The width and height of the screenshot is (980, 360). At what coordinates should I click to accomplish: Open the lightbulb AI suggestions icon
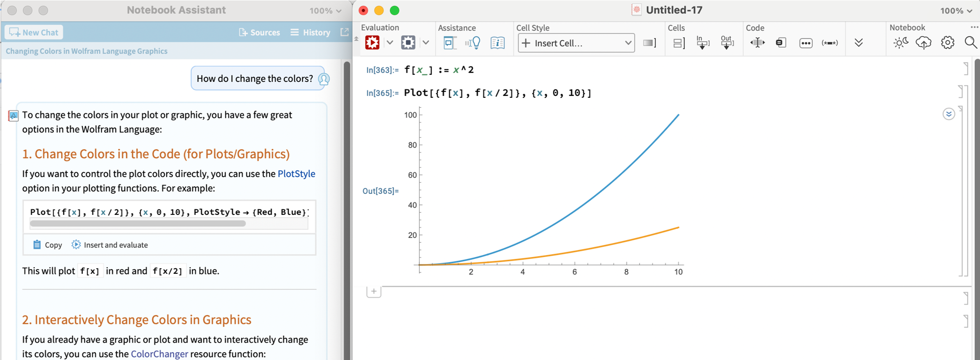(x=473, y=43)
